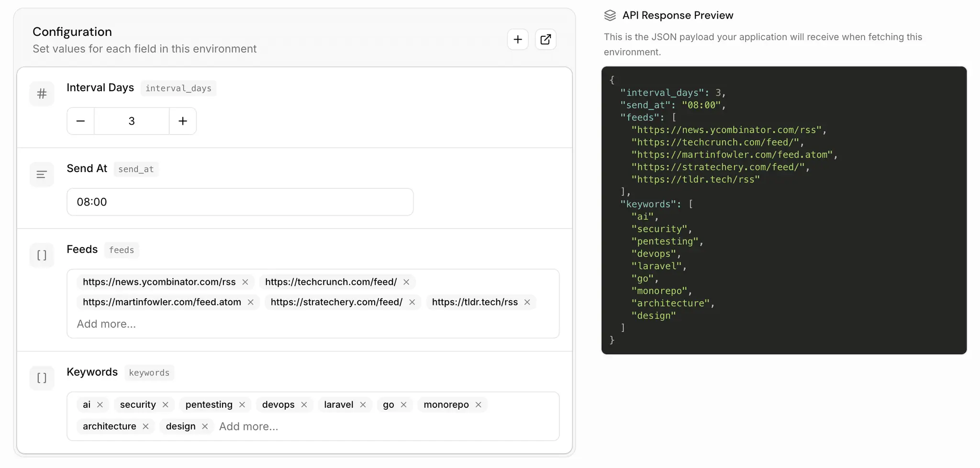Click the text-lines icon beside Send At
980x468 pixels.
point(42,174)
